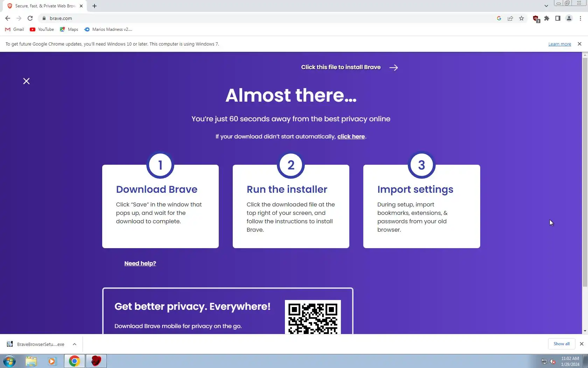Click the network icon in system tray
Image resolution: width=588 pixels, height=368 pixels.
(544, 361)
